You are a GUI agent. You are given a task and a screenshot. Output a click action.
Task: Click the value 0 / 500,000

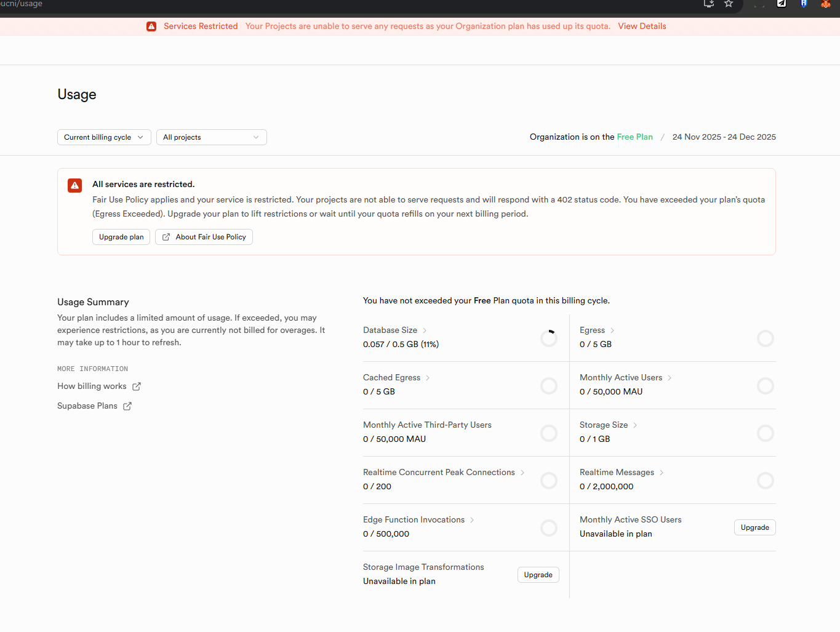pyautogui.click(x=386, y=534)
